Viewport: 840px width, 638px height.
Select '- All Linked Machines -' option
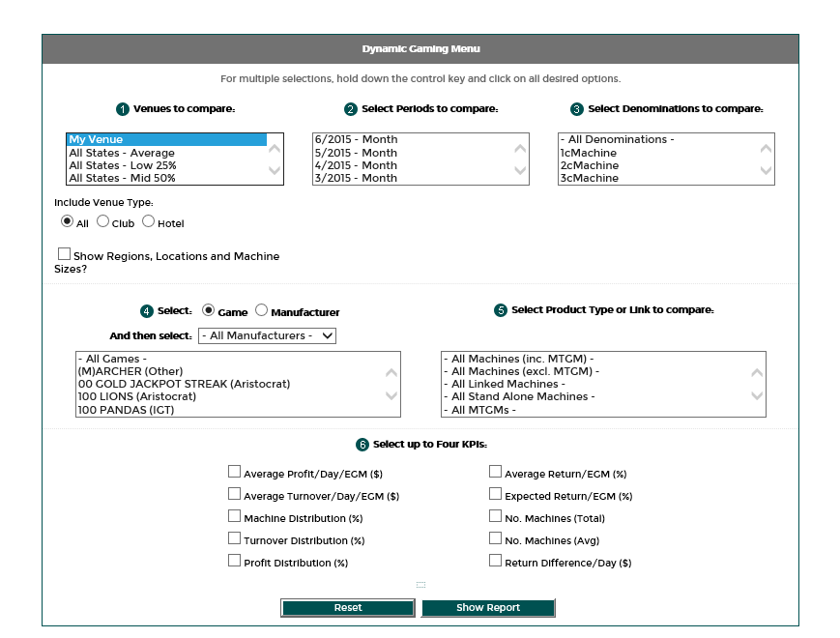[595, 384]
